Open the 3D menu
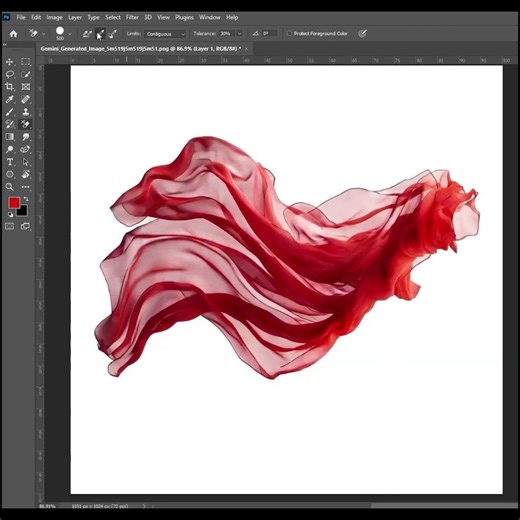 (x=148, y=17)
